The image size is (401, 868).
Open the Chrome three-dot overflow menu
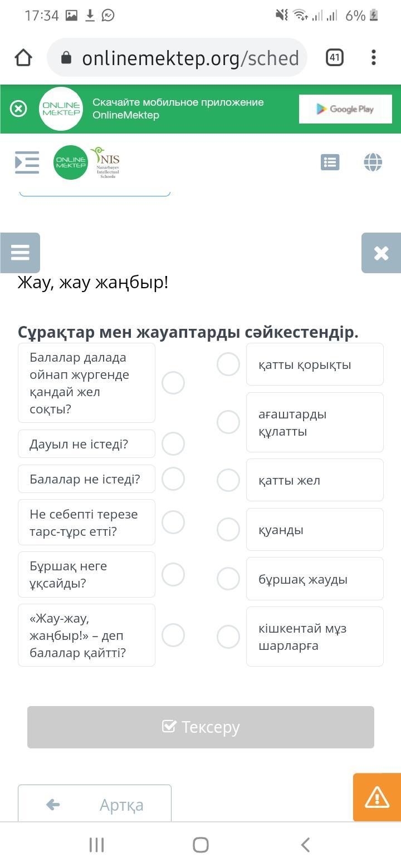(x=373, y=57)
